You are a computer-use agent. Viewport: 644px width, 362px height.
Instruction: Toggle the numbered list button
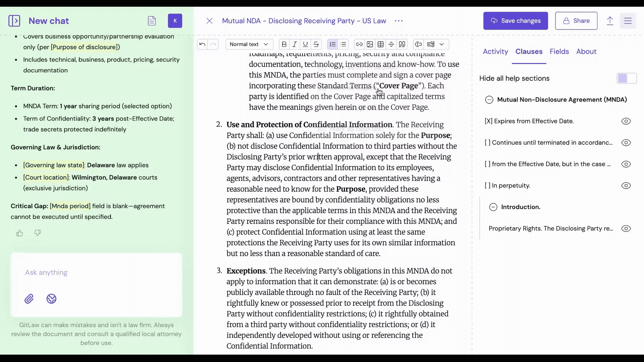332,44
